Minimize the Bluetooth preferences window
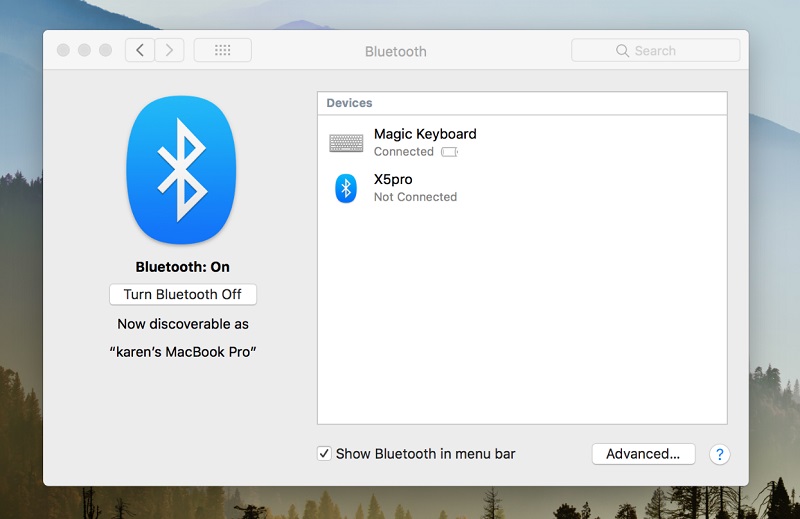The image size is (800, 519). (x=84, y=50)
